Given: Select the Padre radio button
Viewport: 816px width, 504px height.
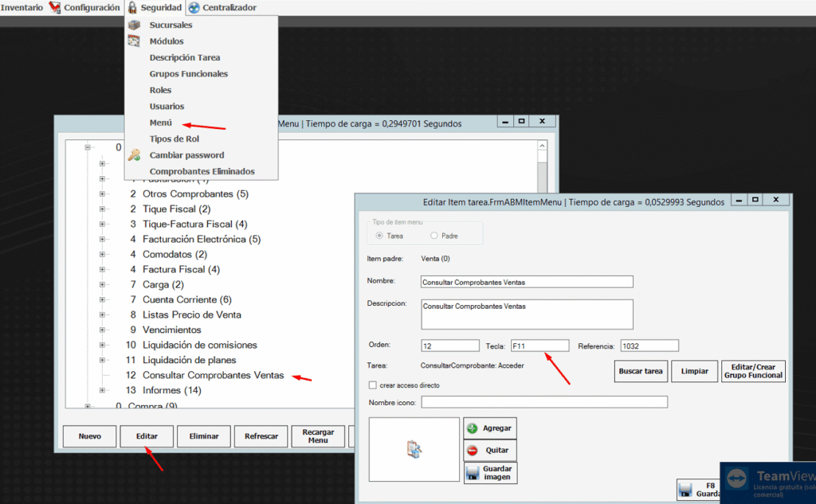Looking at the screenshot, I should click(x=433, y=236).
